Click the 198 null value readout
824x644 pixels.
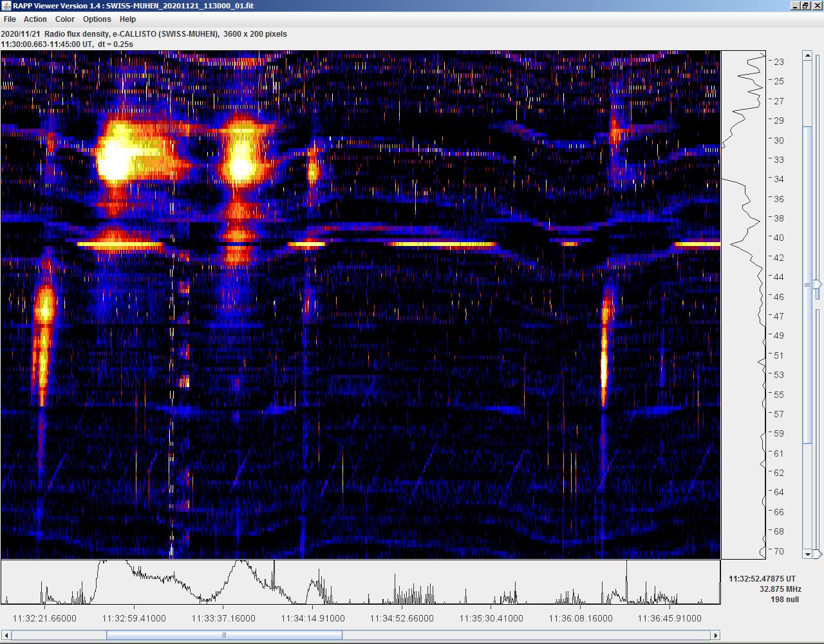tap(785, 600)
